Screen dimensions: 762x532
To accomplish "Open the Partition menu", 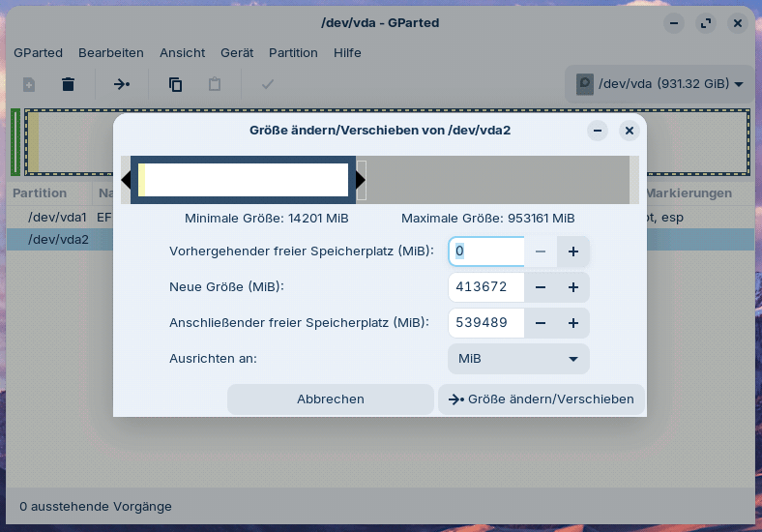I will coord(293,52).
